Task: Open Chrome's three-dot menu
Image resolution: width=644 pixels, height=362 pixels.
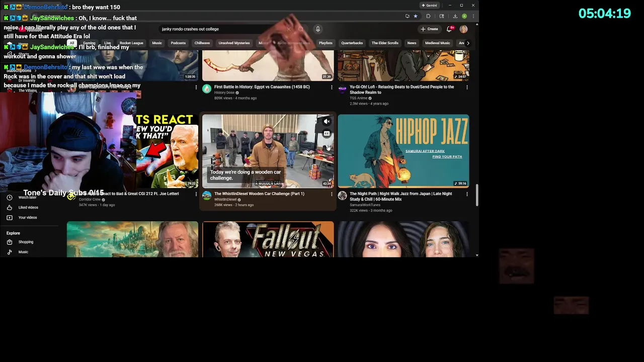Action: [473, 16]
